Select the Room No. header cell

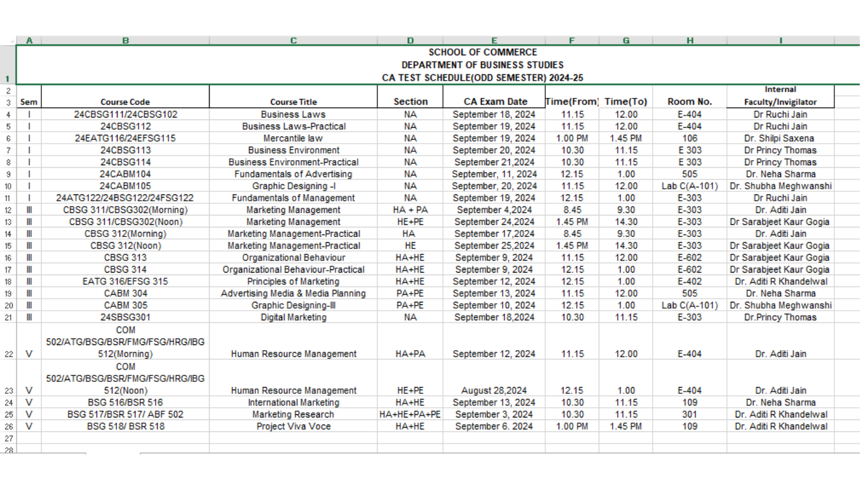(x=689, y=102)
